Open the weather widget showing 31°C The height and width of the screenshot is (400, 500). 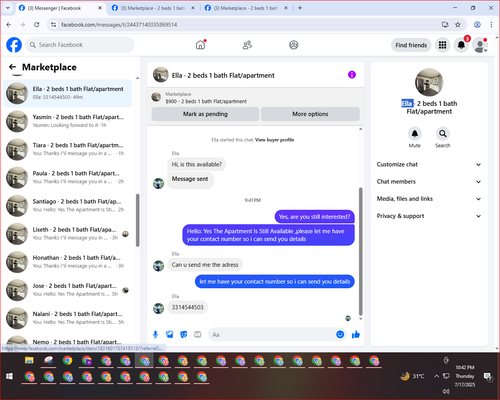412,376
